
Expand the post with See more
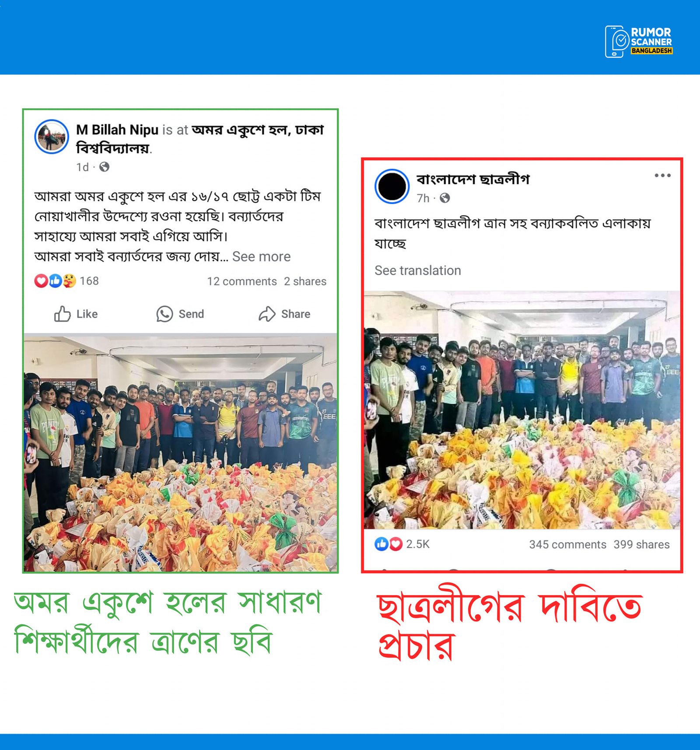coord(261,256)
